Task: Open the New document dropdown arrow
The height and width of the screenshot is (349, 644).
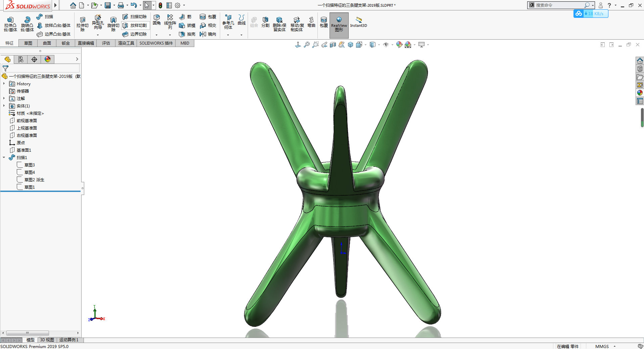Action: 88,5
